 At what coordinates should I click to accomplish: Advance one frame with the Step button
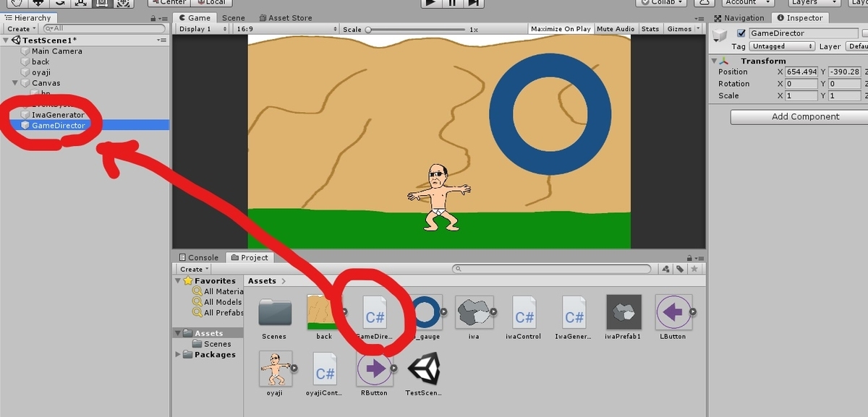pos(473,2)
